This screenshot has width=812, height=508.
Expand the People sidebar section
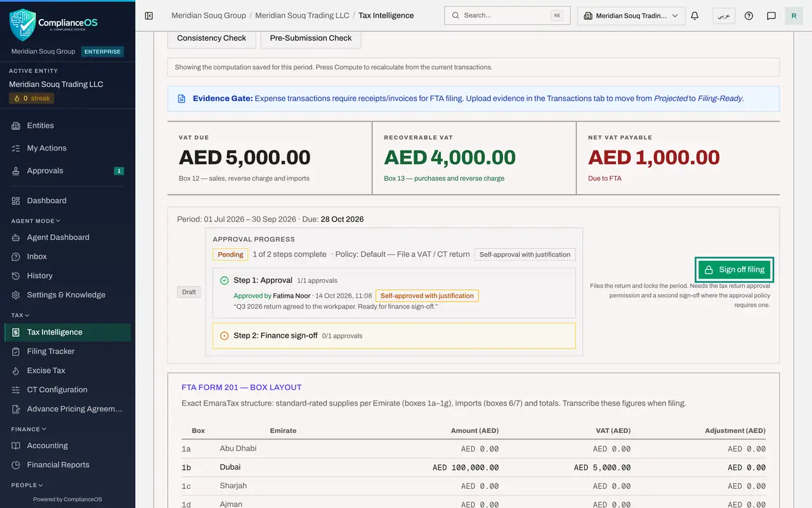pyautogui.click(x=27, y=485)
